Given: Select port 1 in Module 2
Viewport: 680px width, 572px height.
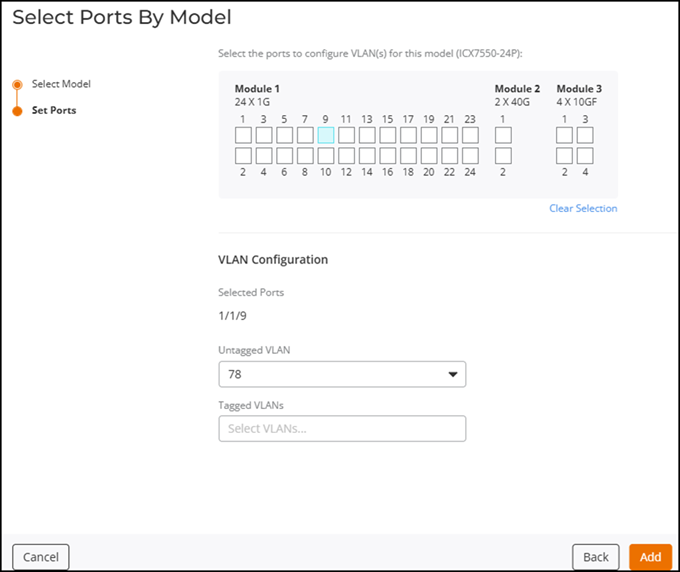Looking at the screenshot, I should (x=503, y=135).
